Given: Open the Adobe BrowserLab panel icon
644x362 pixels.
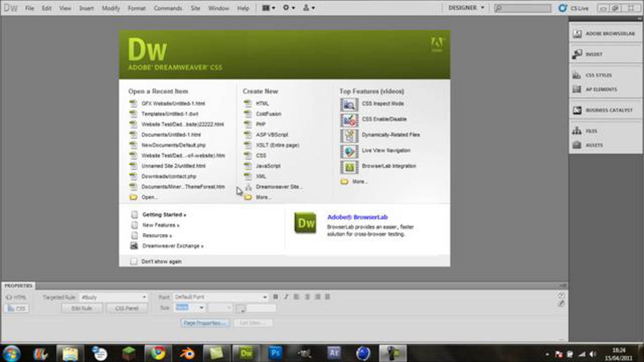Looking at the screenshot, I should click(577, 34).
